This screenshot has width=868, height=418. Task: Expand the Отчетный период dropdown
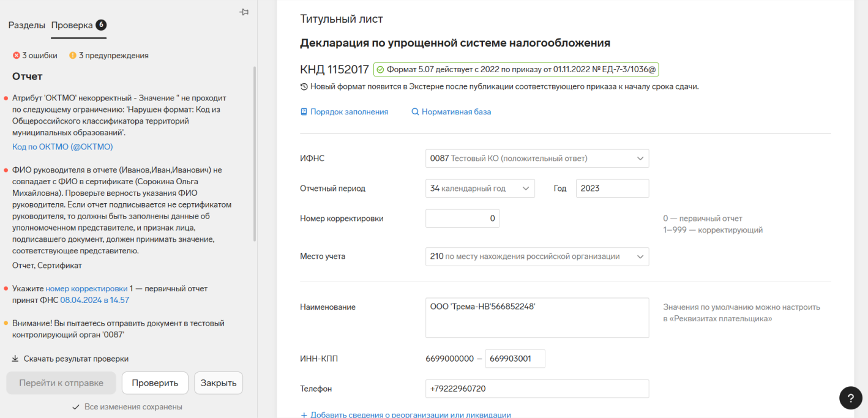[480, 188]
